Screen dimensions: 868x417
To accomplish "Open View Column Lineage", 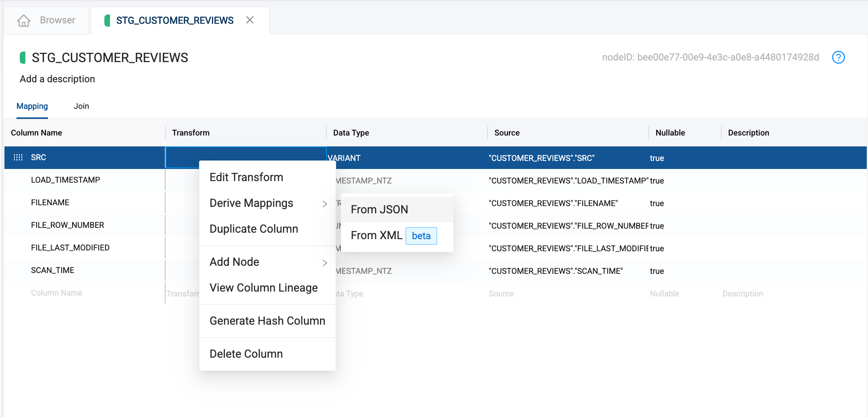I will (x=264, y=288).
